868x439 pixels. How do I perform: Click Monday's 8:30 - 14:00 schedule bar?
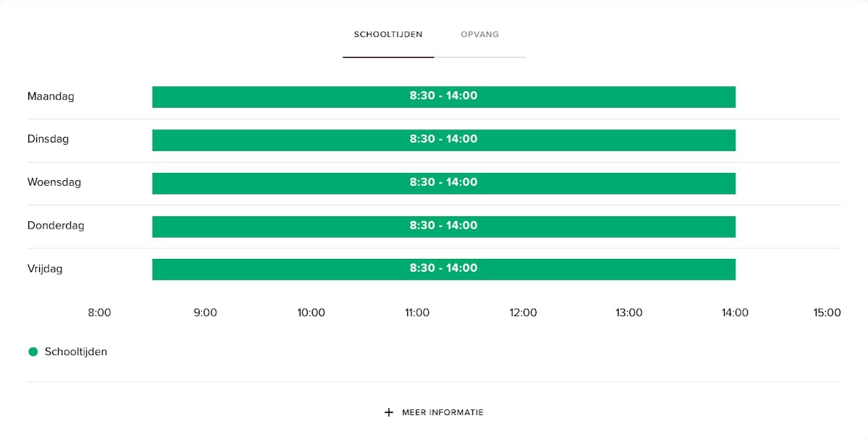pos(443,96)
